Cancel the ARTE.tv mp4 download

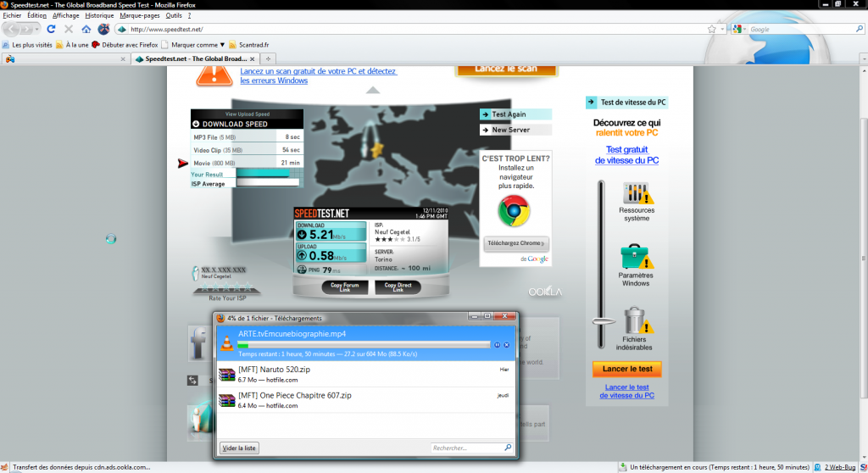(507, 345)
